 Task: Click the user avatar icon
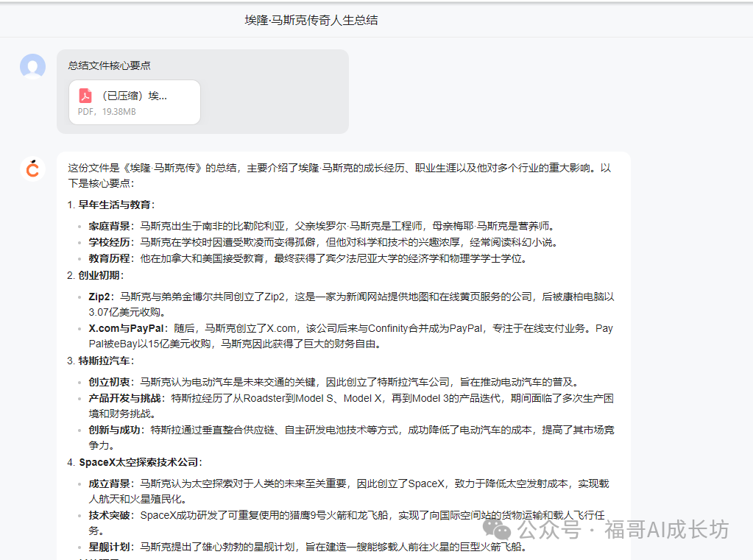[x=32, y=66]
